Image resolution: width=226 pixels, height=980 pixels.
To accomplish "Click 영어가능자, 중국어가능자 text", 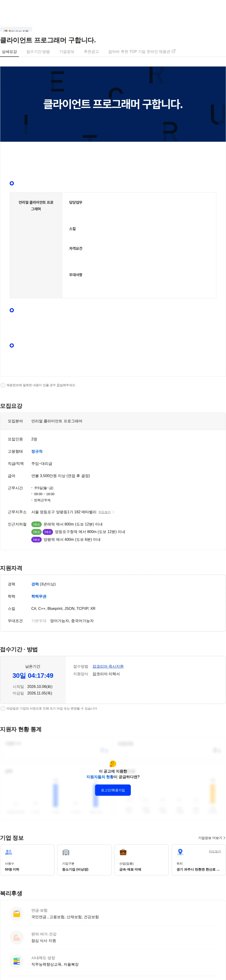I will click(72, 621).
